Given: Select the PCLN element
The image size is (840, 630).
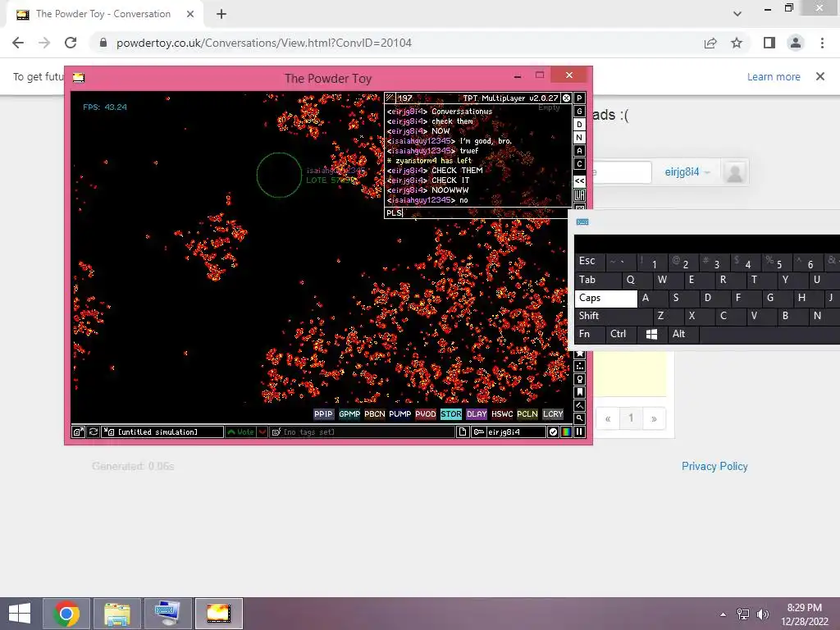Looking at the screenshot, I should [527, 414].
